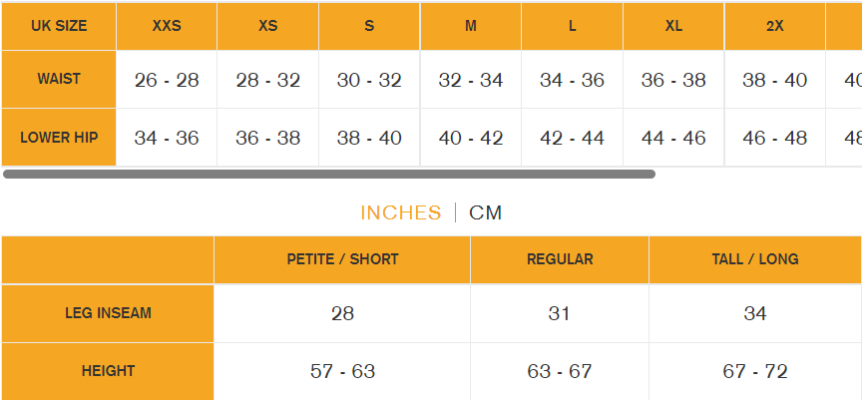Click the XXS waist value 26 - 28

(167, 80)
